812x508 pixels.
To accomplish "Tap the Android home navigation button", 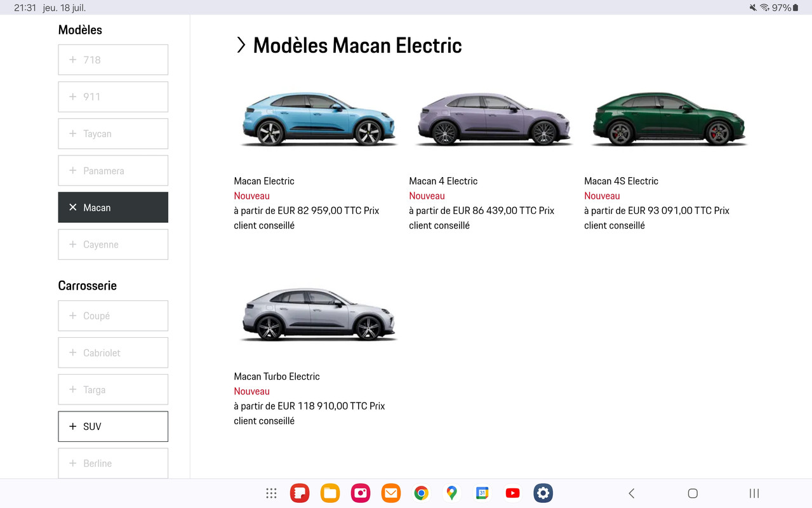I will 693,493.
